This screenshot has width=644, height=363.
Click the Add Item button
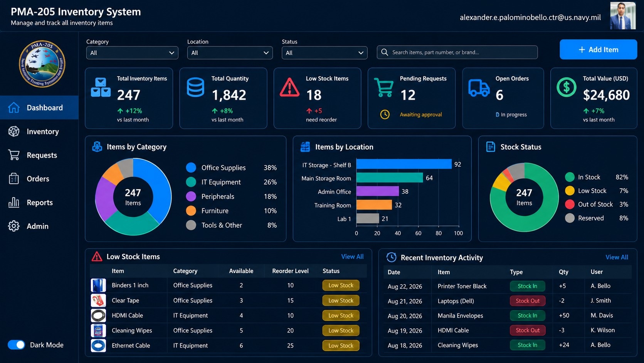coord(598,49)
